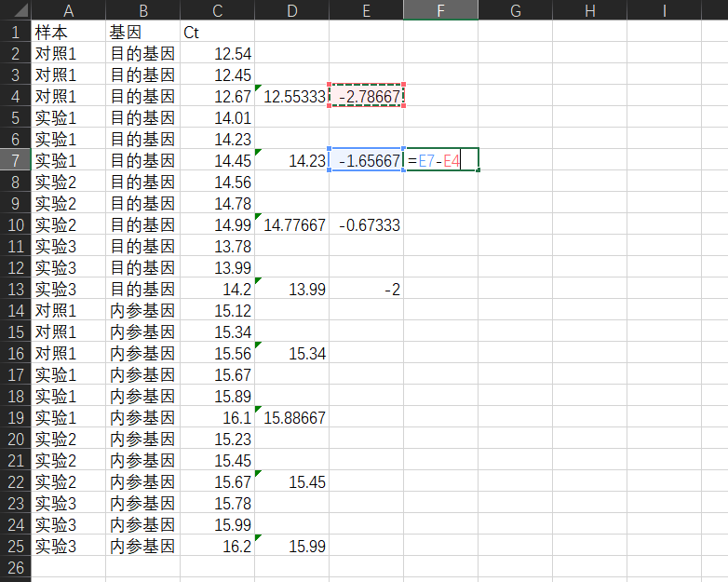Select the 样本 header cell
Image resolution: width=728 pixels, height=582 pixels.
[x=68, y=32]
